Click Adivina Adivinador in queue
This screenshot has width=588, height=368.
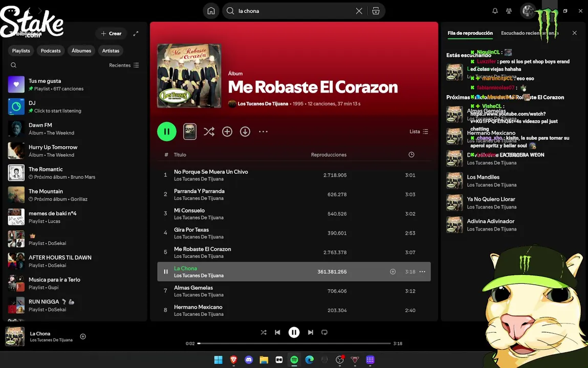[512, 224]
